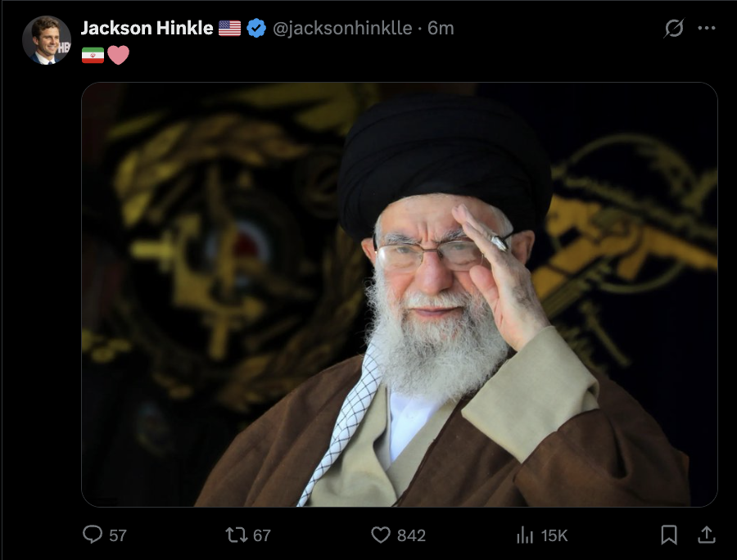Open the three-dot more options menu
This screenshot has height=560, width=737.
707,28
